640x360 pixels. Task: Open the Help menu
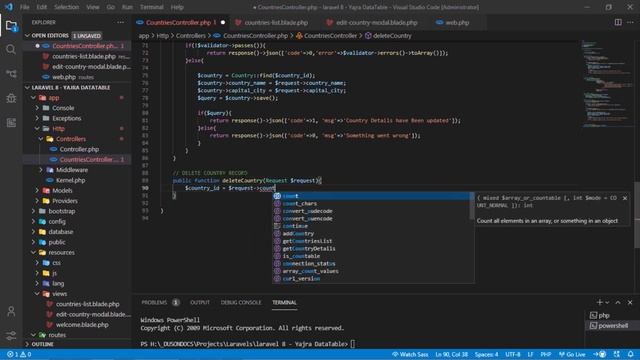(x=177, y=7)
